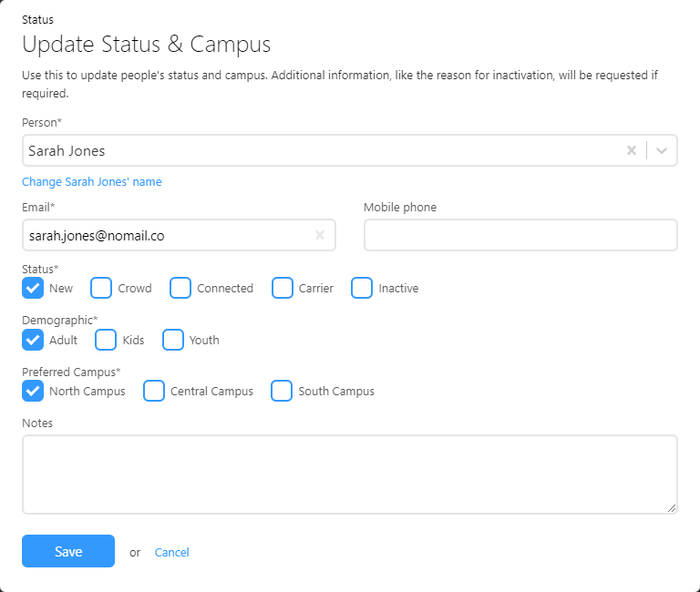Clear the selected person Sarah Jones
The height and width of the screenshot is (592, 700).
point(631,151)
